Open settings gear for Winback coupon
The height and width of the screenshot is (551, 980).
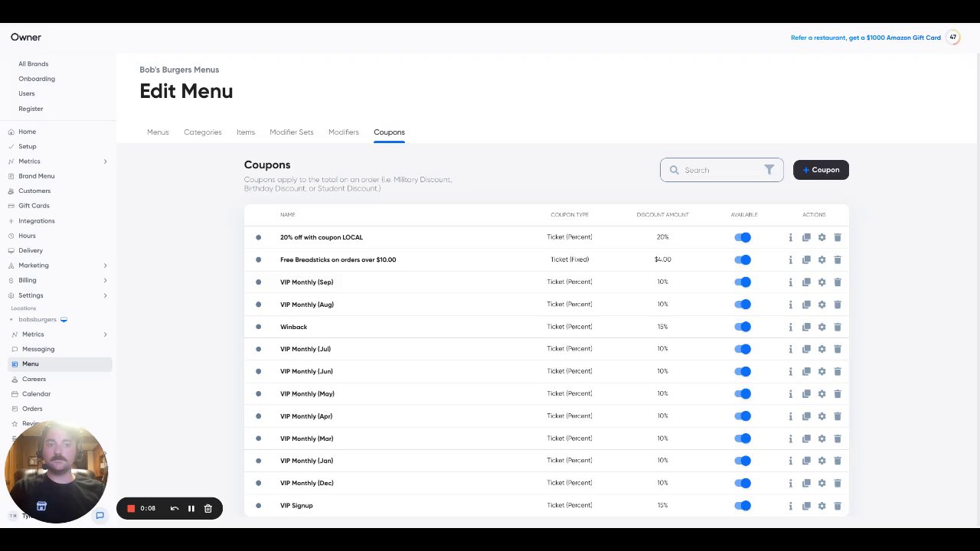822,327
